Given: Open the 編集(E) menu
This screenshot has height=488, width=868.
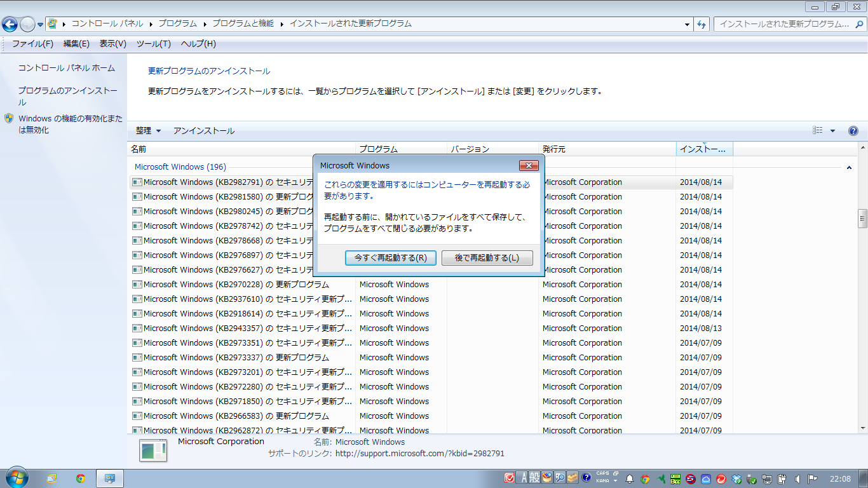Looking at the screenshot, I should [x=76, y=44].
